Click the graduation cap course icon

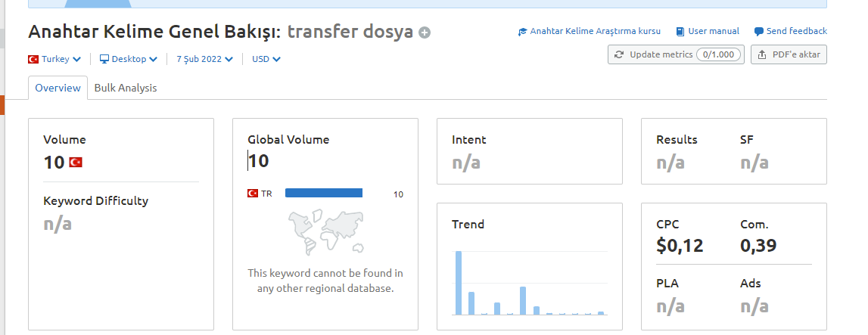[522, 32]
